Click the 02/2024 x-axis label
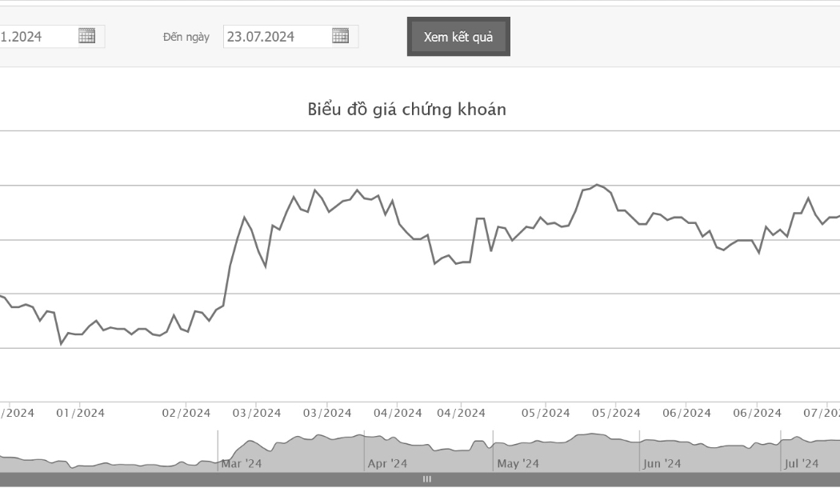Image resolution: width=840 pixels, height=504 pixels. click(186, 413)
